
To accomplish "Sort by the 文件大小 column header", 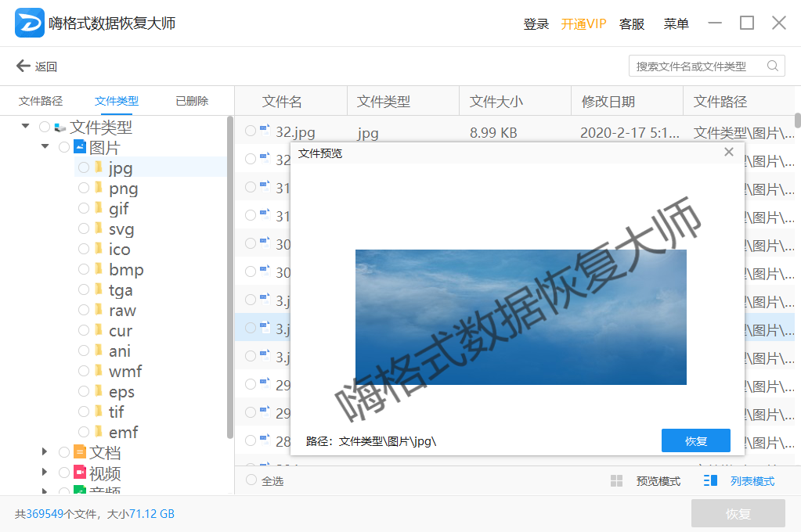I will pos(496,102).
